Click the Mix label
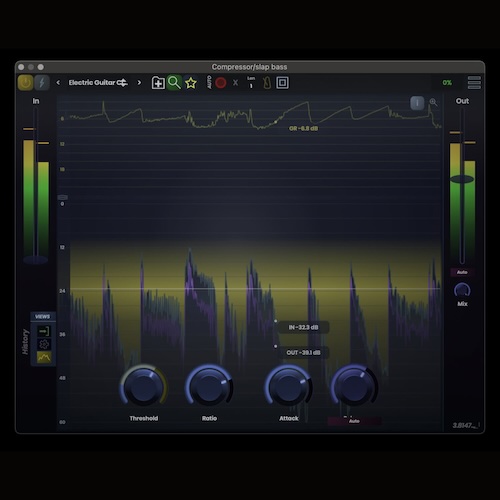 [x=462, y=304]
